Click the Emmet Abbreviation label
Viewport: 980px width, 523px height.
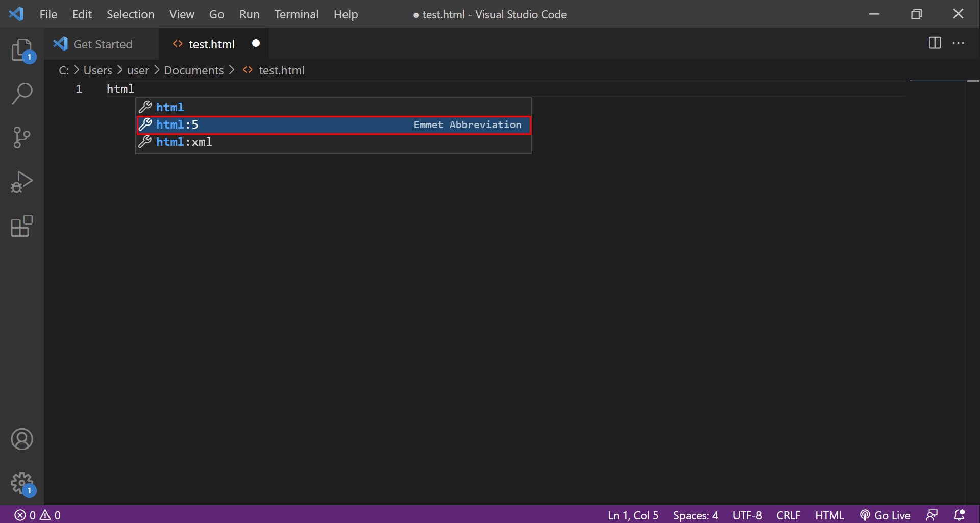[468, 125]
